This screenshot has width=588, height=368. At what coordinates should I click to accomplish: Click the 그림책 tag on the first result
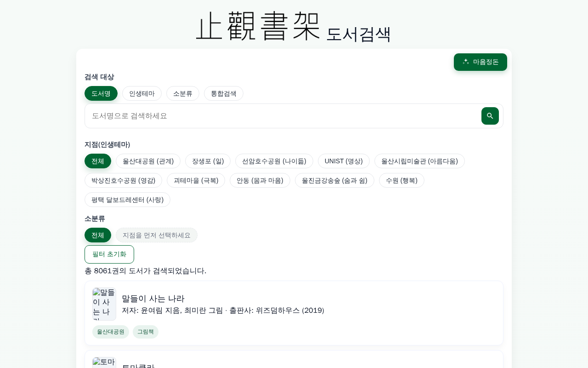coord(146,332)
